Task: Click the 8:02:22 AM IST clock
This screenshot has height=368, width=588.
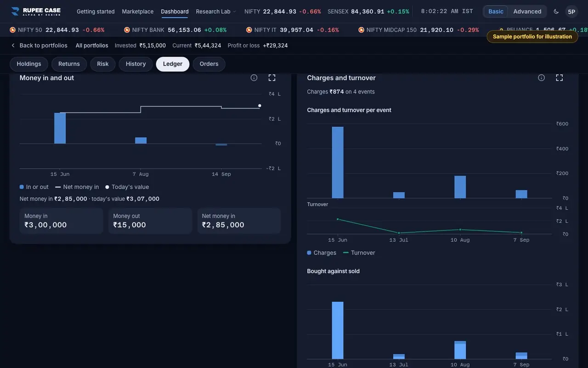Action: click(447, 11)
